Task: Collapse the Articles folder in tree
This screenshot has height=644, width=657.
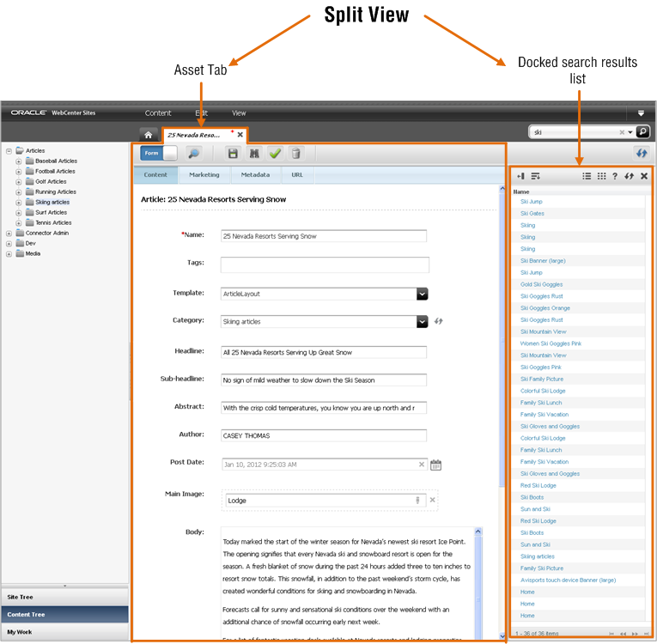Action: point(9,151)
